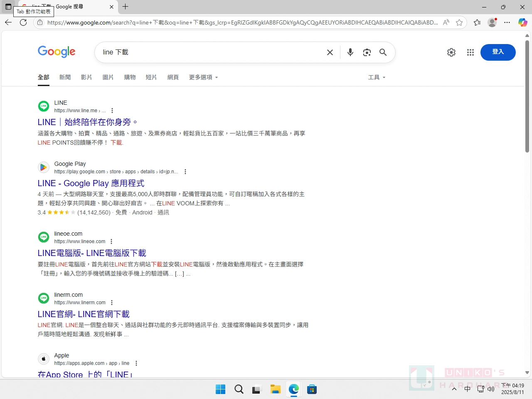Refresh the current page
The height and width of the screenshot is (399, 532).
click(x=23, y=22)
